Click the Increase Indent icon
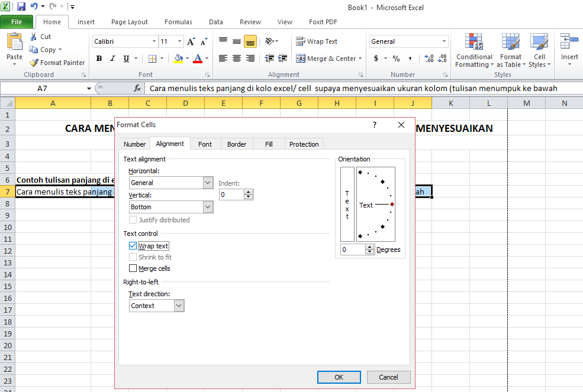Screen dimensions: 583x392 point(282,58)
